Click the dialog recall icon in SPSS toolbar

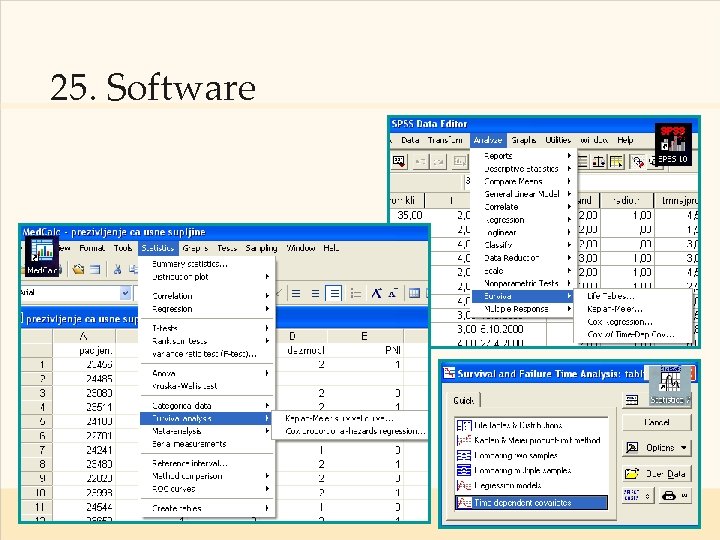pyautogui.click(x=399, y=161)
